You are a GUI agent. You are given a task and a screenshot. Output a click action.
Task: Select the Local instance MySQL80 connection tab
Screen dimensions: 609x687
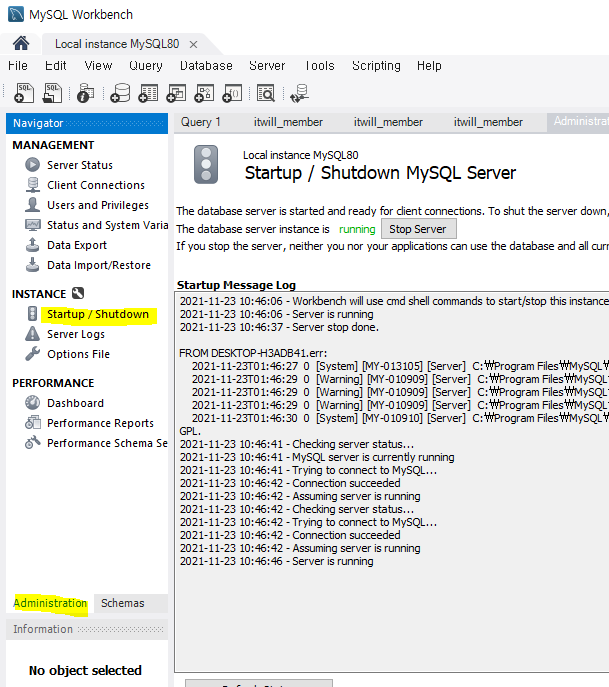coord(117,44)
